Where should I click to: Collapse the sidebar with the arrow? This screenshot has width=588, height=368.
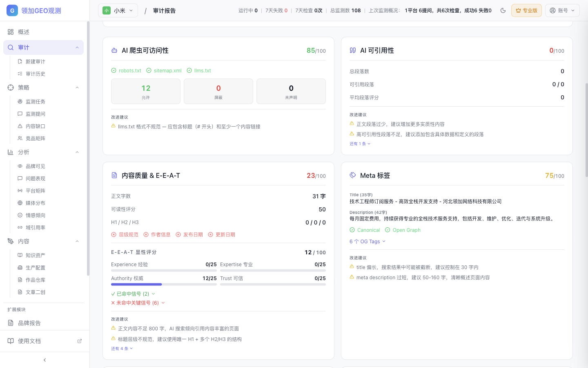tap(45, 360)
